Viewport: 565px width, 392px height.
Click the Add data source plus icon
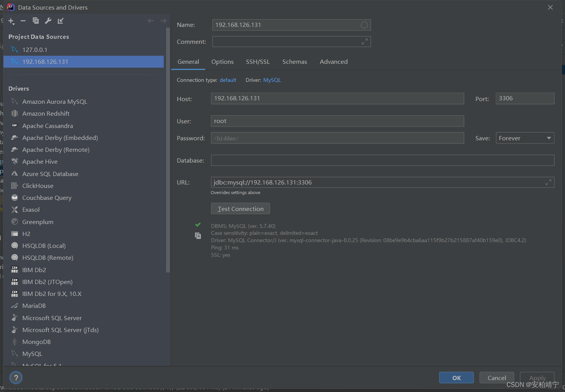(x=11, y=21)
